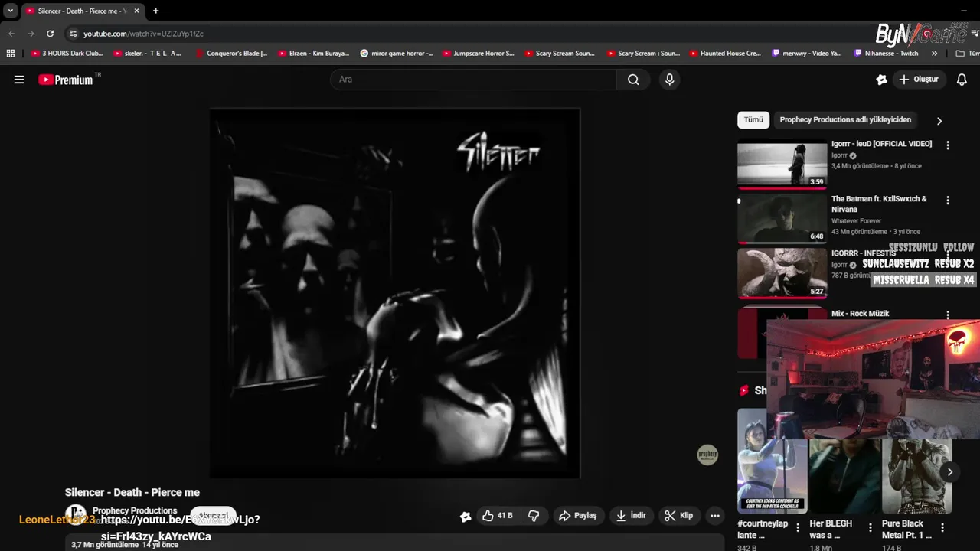Open the notifications bell
Image resolution: width=980 pixels, height=551 pixels.
coord(962,80)
